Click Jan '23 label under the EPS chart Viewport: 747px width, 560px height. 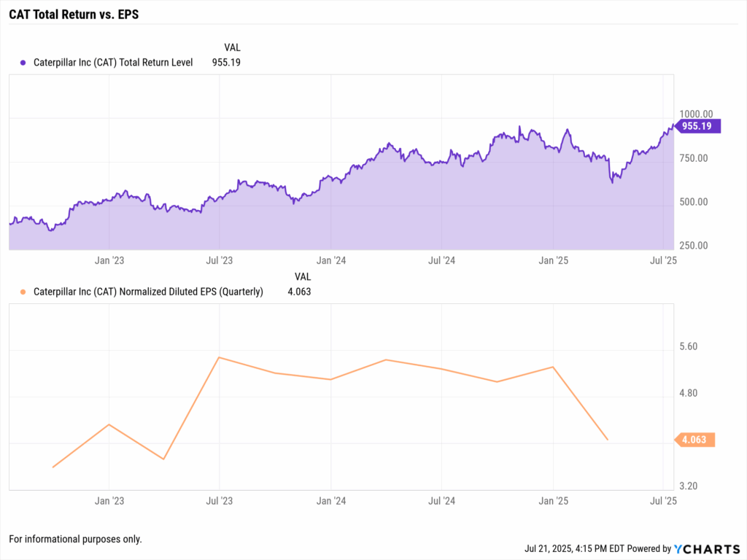(x=109, y=501)
